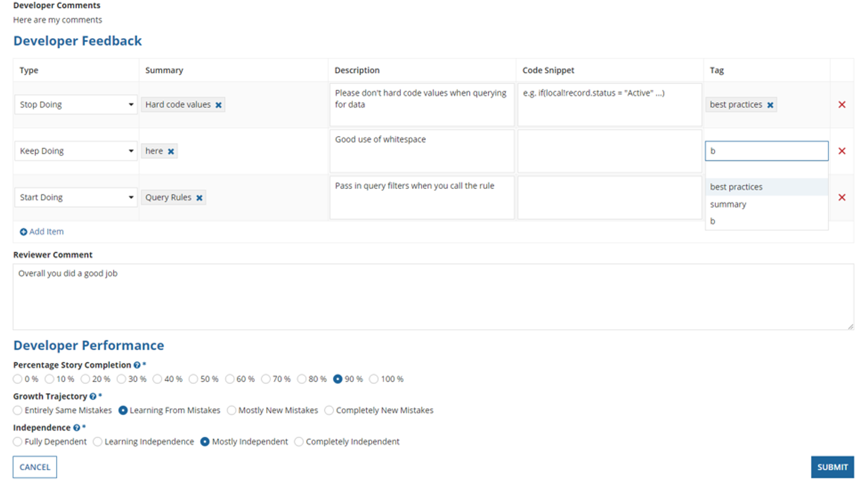Image resolution: width=868 pixels, height=500 pixels.
Task: Select 0 % story completion
Action: 17,379
